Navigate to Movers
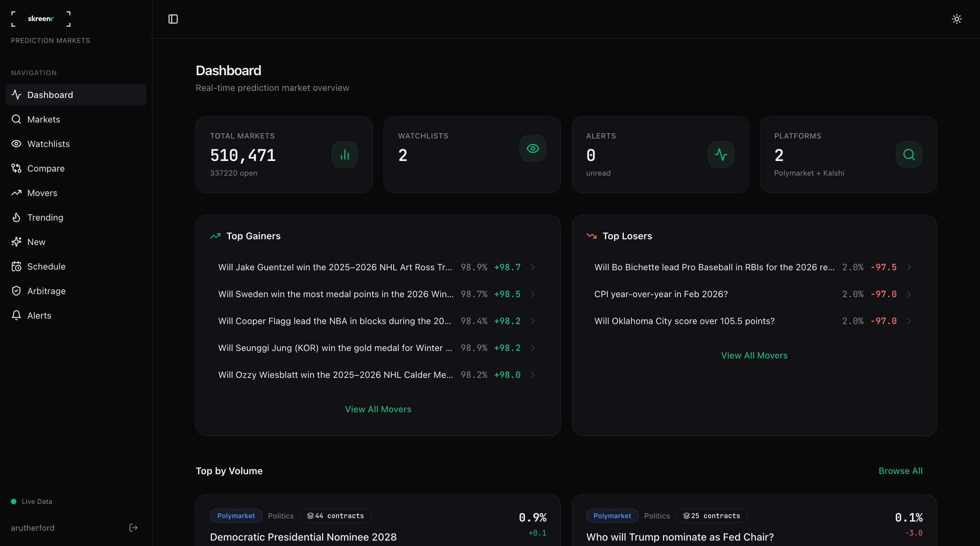The image size is (980, 546). coord(76,193)
